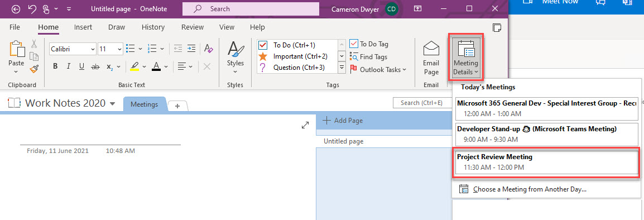Undo the last action

coord(32,8)
